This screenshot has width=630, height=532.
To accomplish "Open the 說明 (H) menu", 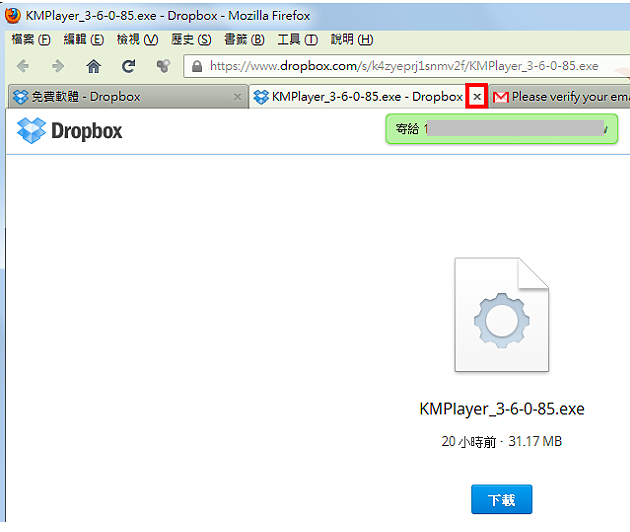I will 352,39.
